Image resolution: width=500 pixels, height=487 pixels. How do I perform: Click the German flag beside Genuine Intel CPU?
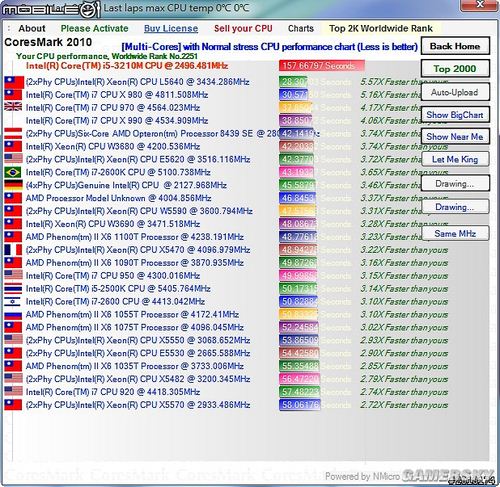13,185
